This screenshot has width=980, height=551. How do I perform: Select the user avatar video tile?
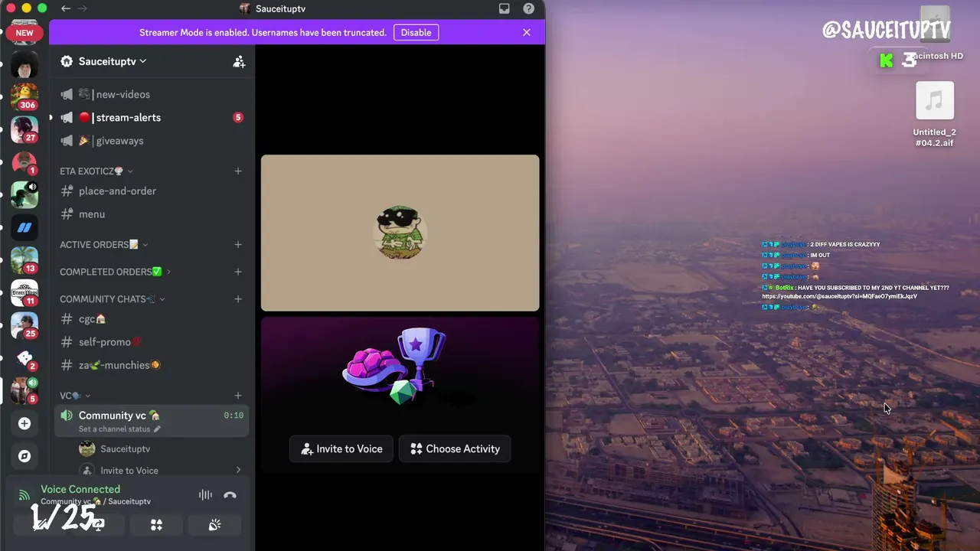(400, 233)
